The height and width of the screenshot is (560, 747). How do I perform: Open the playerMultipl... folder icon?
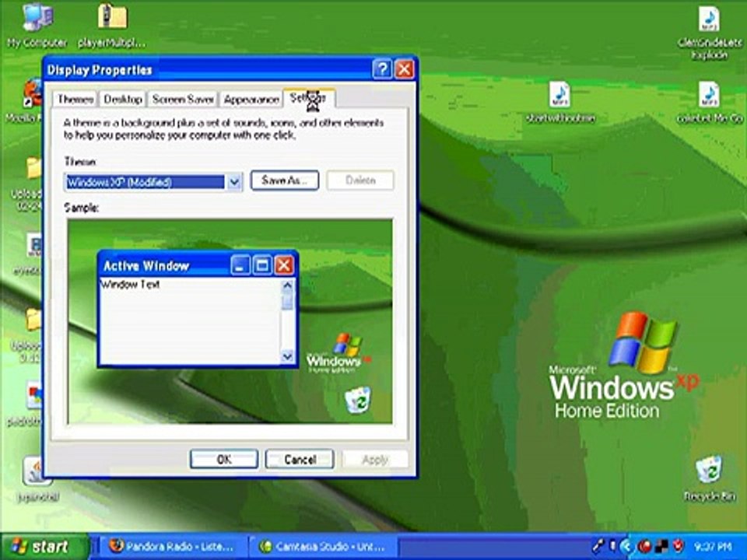point(112,17)
